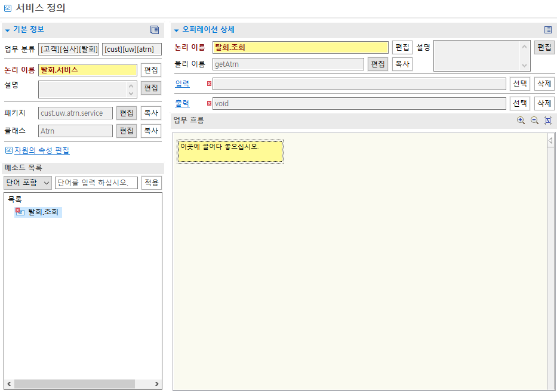This screenshot has height=392, width=557.
Task: Select the 탈회.조회 method in the 목록 list
Action: [x=43, y=211]
